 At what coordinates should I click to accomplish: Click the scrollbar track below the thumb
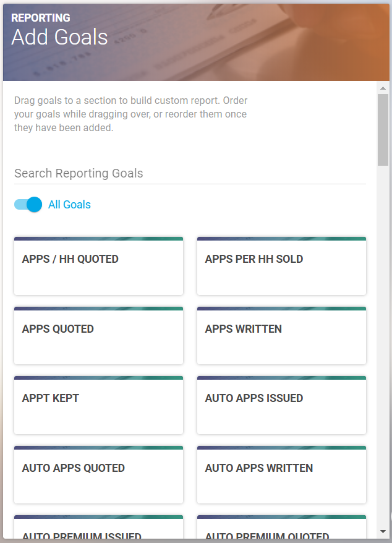pos(383,346)
